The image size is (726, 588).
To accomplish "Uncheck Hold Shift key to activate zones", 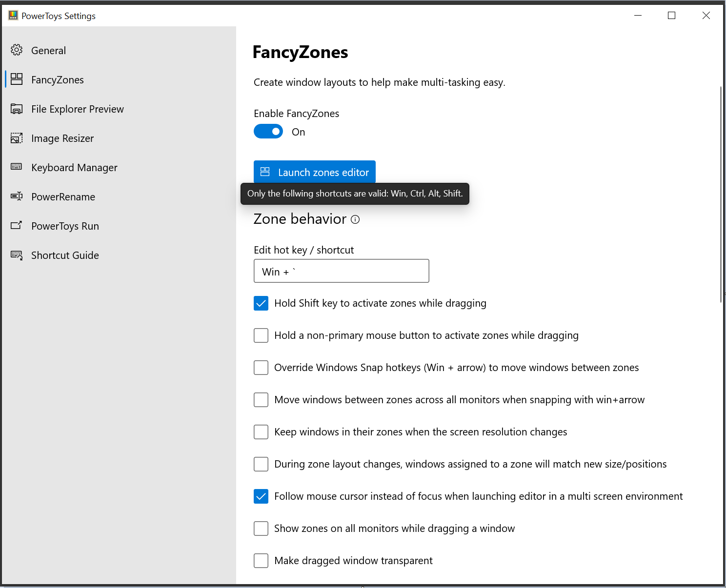I will click(x=261, y=303).
